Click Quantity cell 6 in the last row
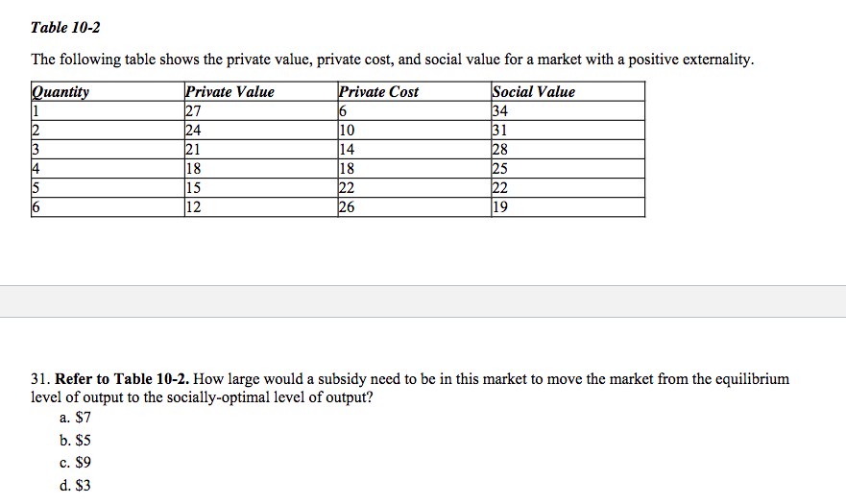 point(36,208)
